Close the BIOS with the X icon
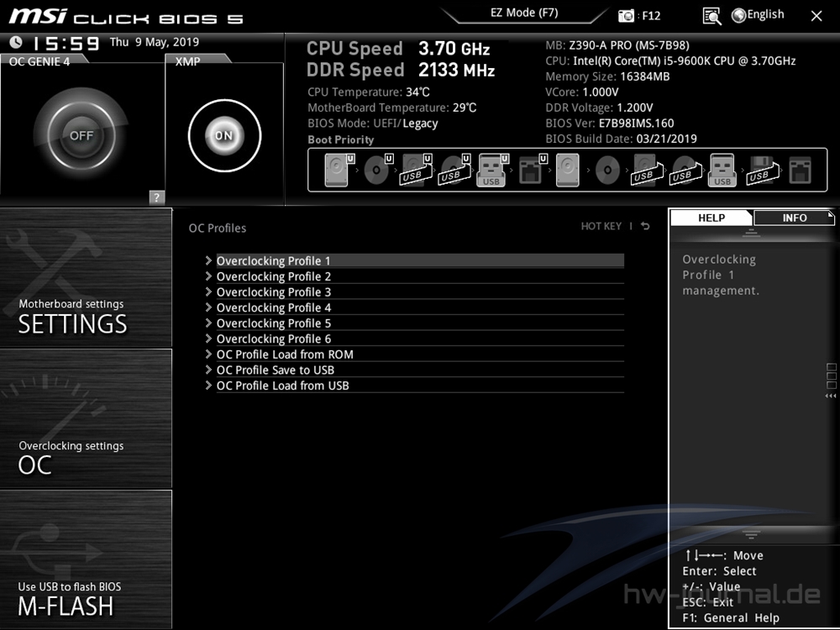This screenshot has width=840, height=630. (x=816, y=16)
